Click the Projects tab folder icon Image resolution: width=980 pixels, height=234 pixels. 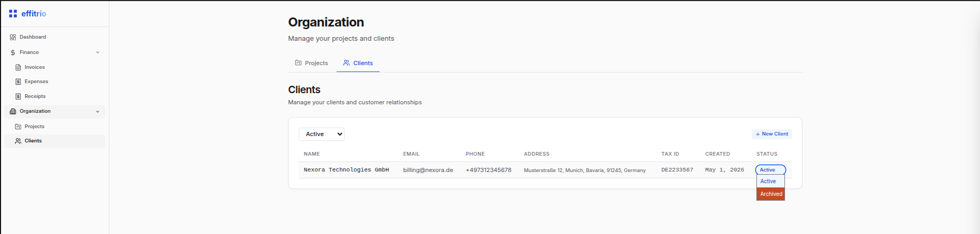pyautogui.click(x=298, y=62)
